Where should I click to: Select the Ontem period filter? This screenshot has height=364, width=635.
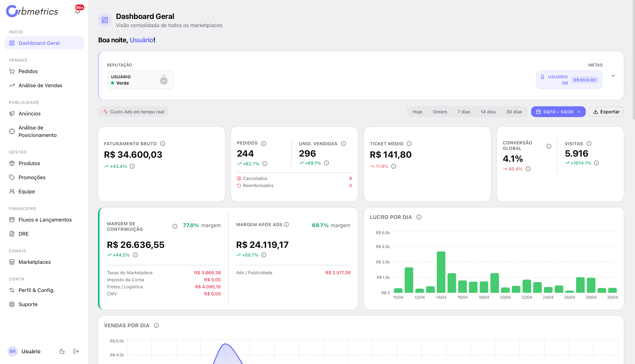[x=440, y=112]
